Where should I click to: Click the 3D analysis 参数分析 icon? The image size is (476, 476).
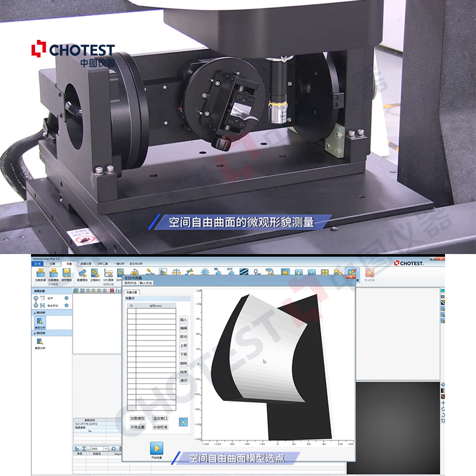40,321
